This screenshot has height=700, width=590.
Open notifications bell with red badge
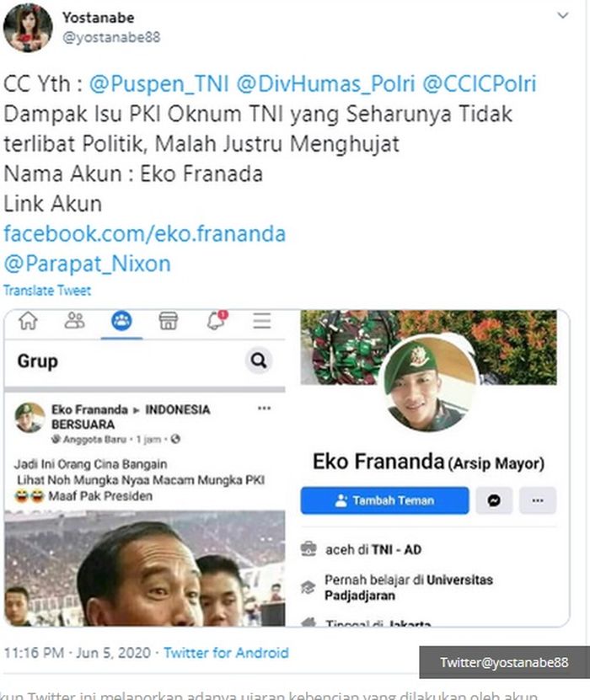pos(216,320)
